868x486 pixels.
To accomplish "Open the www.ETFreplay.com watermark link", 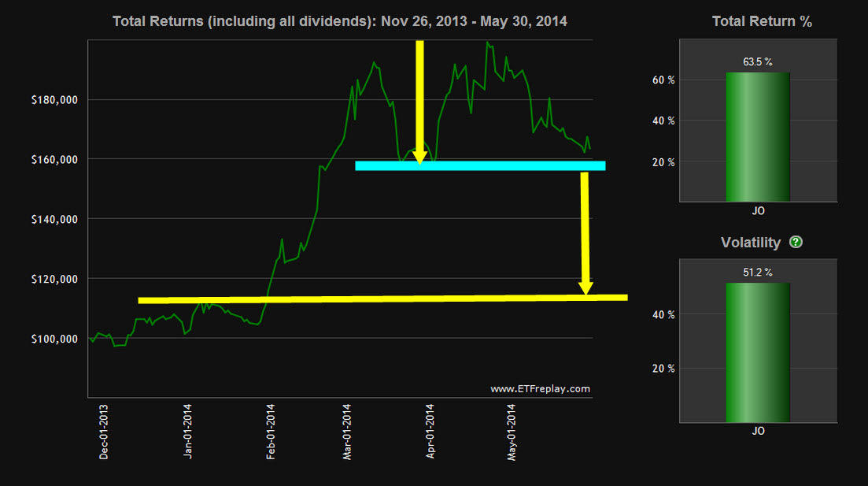I will [x=539, y=389].
